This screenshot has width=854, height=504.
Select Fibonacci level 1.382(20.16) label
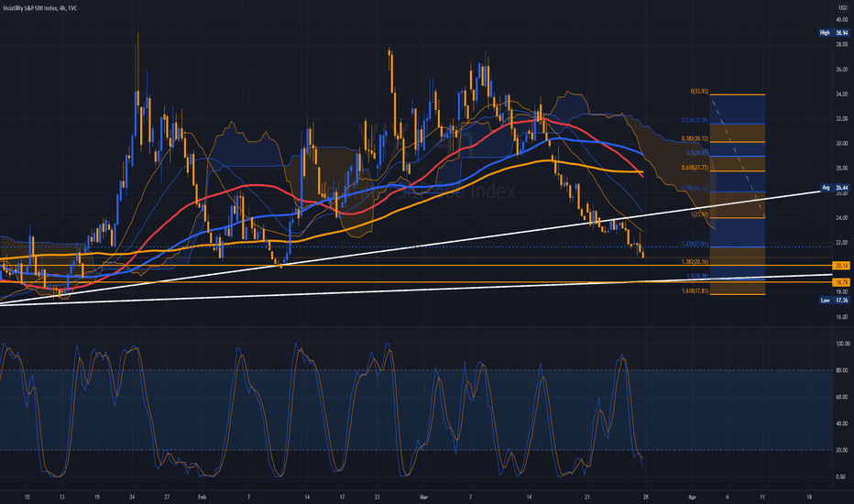[695, 261]
